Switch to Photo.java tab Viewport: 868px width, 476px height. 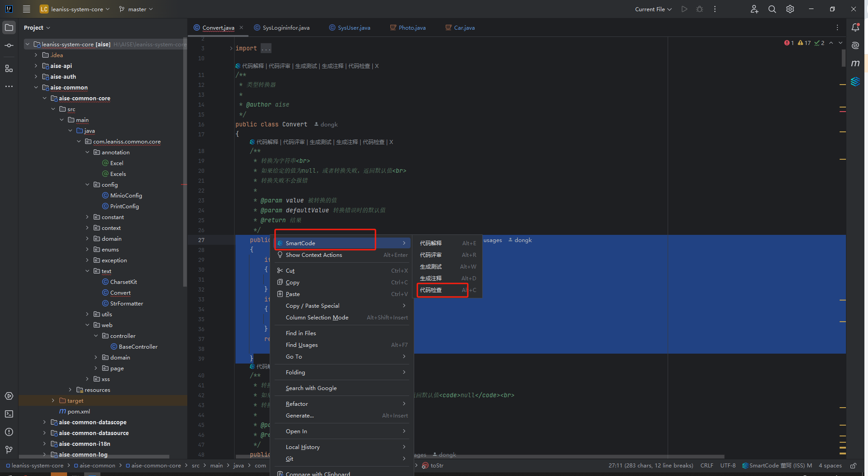click(408, 27)
